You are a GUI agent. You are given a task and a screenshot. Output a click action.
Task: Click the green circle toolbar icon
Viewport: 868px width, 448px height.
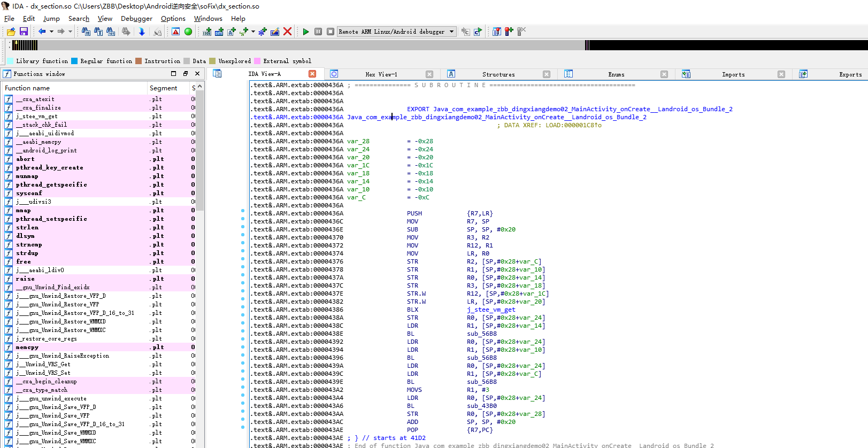pos(188,32)
